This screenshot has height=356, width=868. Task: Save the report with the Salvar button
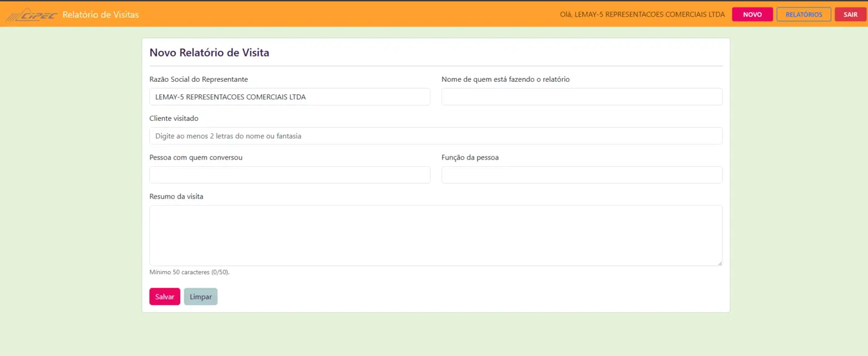click(x=165, y=296)
